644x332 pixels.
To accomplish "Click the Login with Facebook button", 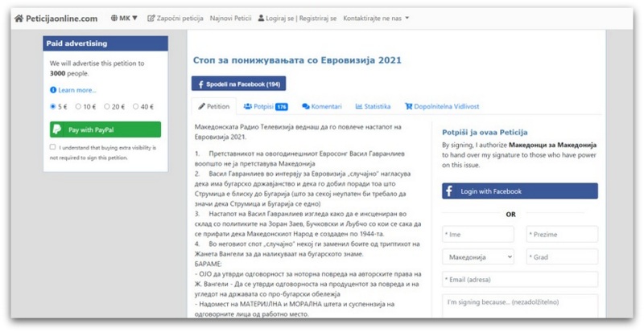I will [x=520, y=191].
